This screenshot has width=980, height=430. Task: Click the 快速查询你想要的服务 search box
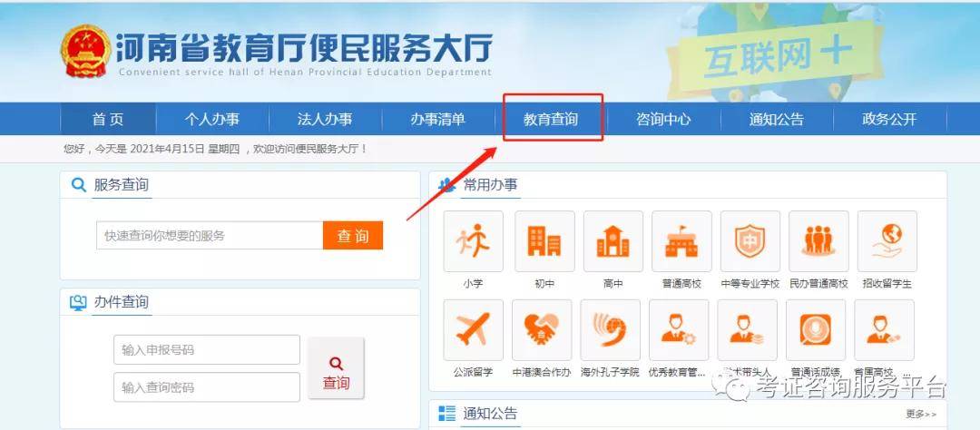pos(210,235)
